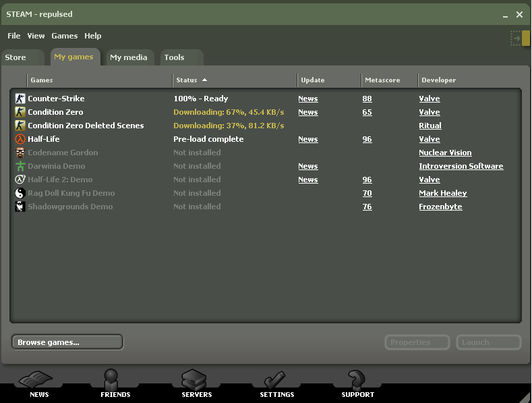Select the Counter-Strike game row

pos(266,99)
